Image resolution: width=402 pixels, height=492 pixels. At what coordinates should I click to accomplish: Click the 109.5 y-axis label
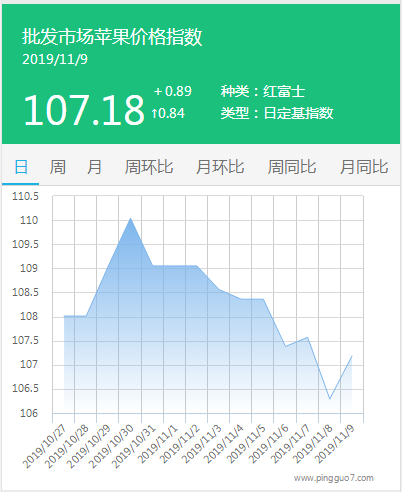tap(25, 244)
